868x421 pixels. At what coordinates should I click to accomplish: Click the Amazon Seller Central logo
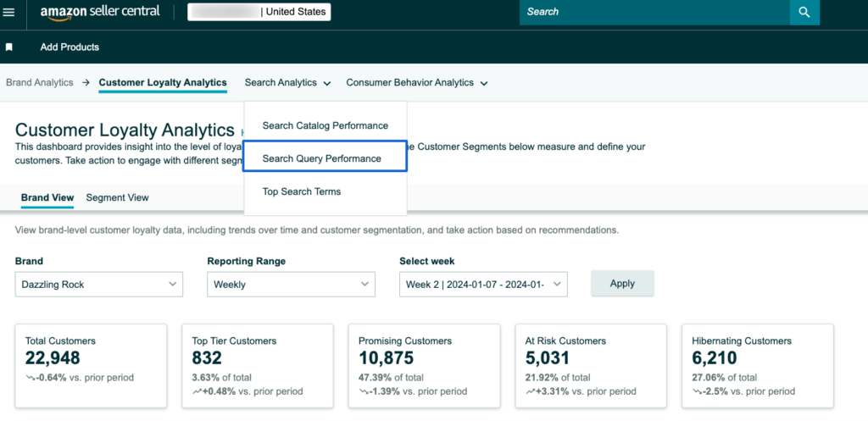click(100, 12)
